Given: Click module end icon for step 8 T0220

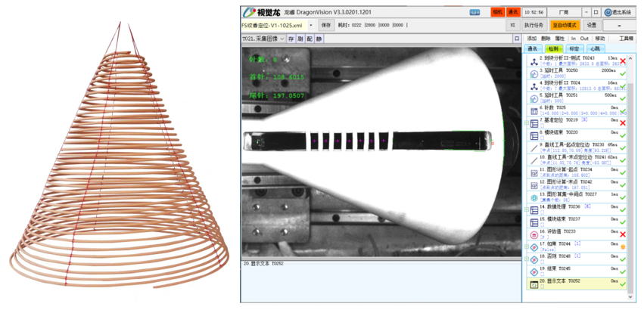Looking at the screenshot, I should pyautogui.click(x=534, y=136).
